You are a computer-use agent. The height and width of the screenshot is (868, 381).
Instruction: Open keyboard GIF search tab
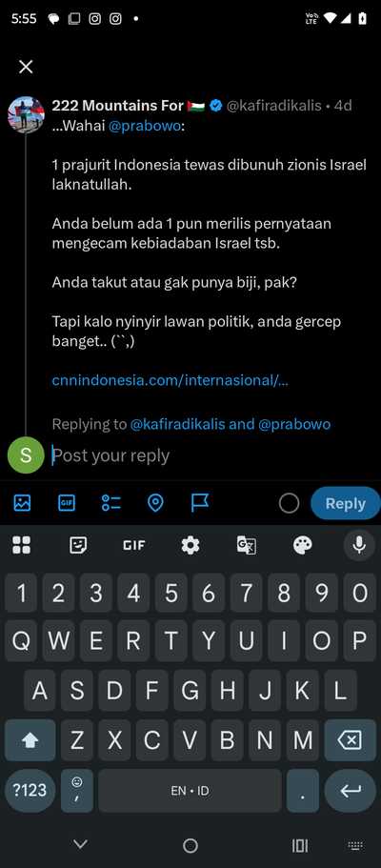(134, 545)
